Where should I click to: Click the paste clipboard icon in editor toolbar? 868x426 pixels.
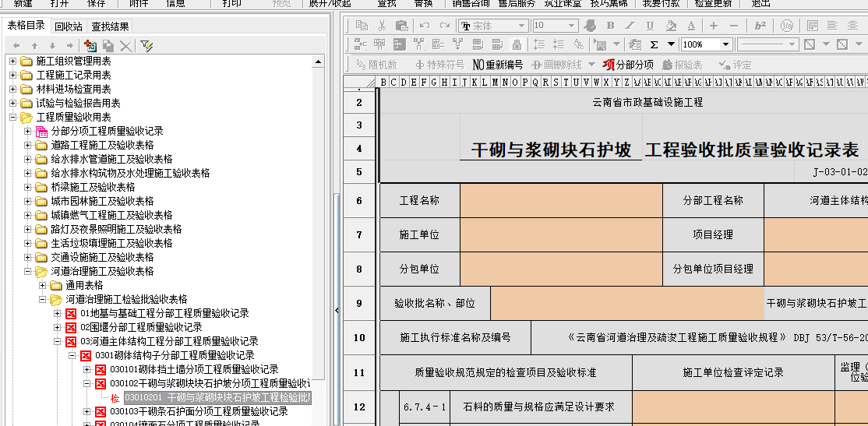coord(401,26)
